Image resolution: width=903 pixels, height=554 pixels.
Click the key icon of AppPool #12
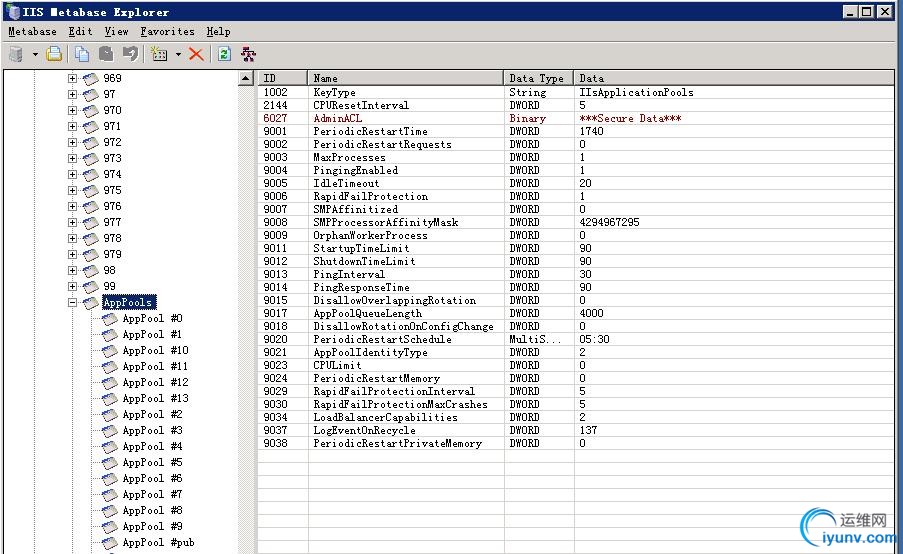coord(109,383)
